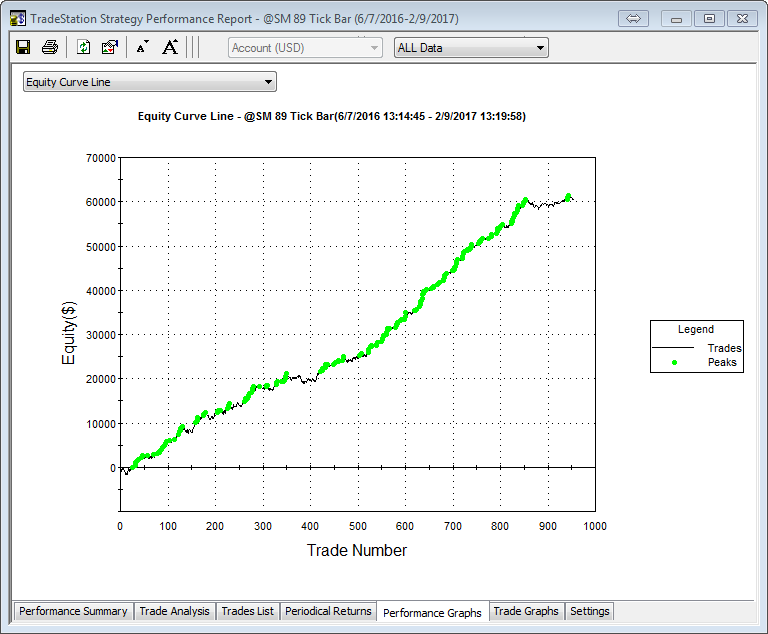Image resolution: width=768 pixels, height=634 pixels.
Task: Decrease font size with small A icon
Action: tap(142, 47)
